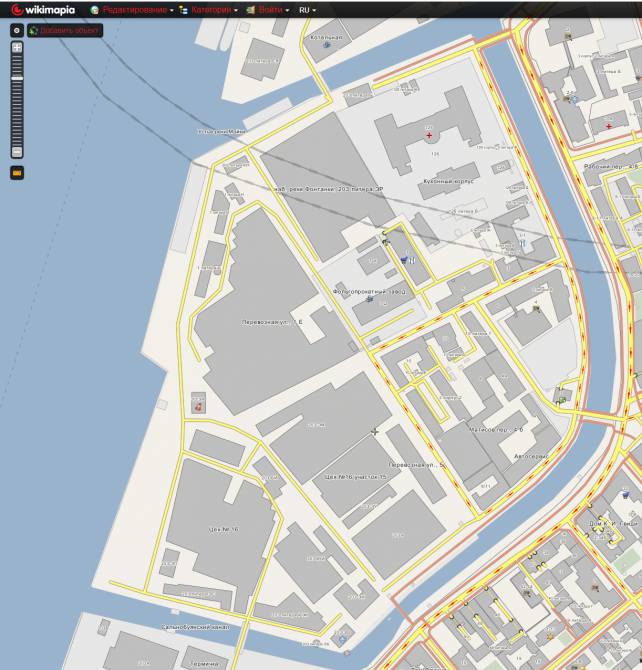Open the Редактирование dropdown menu
Image resolution: width=642 pixels, height=670 pixels.
tap(132, 9)
